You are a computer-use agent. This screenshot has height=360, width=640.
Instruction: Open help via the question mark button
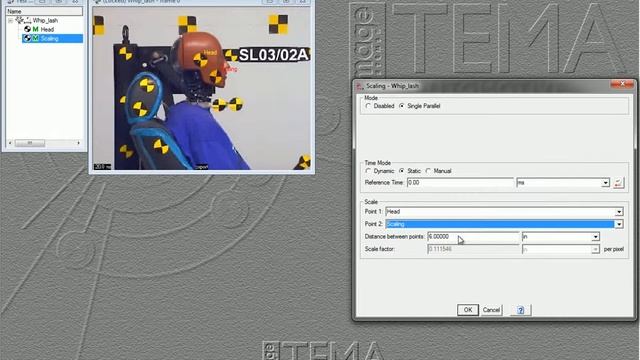point(520,310)
